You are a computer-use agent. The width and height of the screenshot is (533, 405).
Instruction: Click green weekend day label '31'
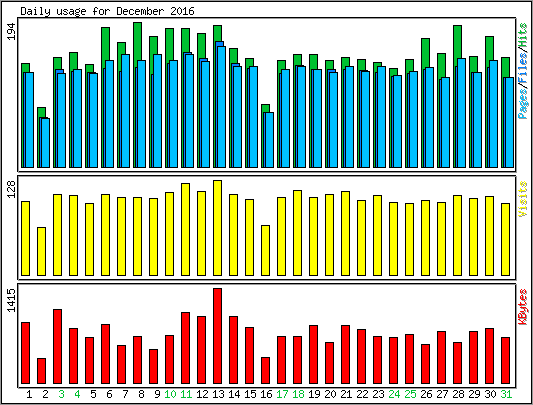pyautogui.click(x=506, y=394)
